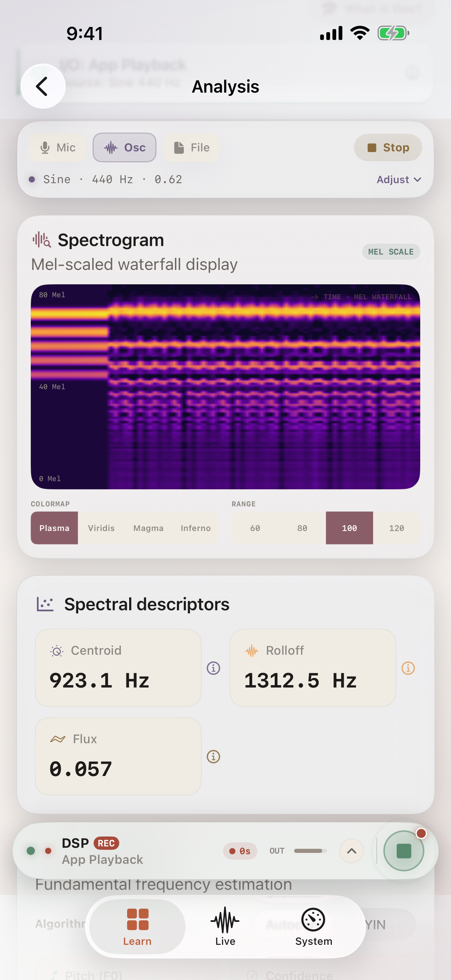Viewport: 451px width, 980px height.
Task: Choose the Viridis colormap
Action: (101, 528)
